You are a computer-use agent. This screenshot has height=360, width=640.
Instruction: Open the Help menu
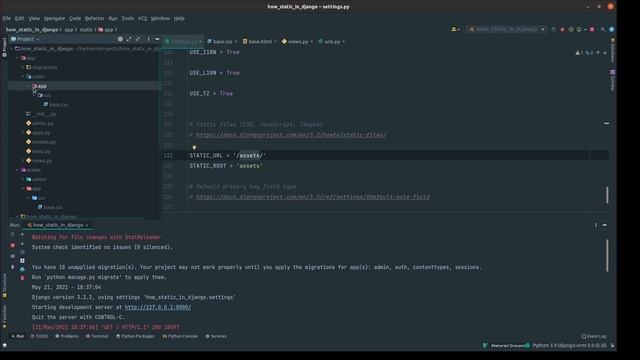179,18
